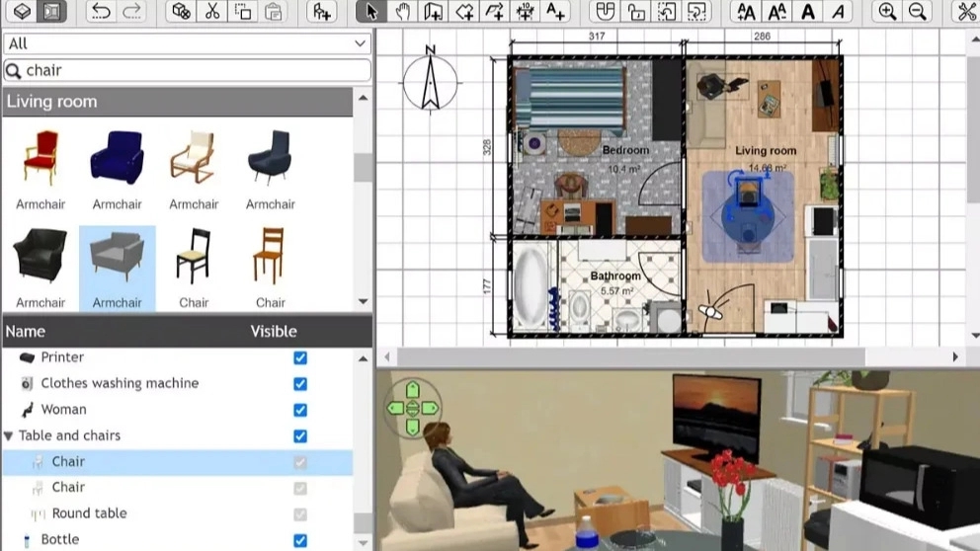
Task: Select Round table in furniture list
Action: click(89, 513)
